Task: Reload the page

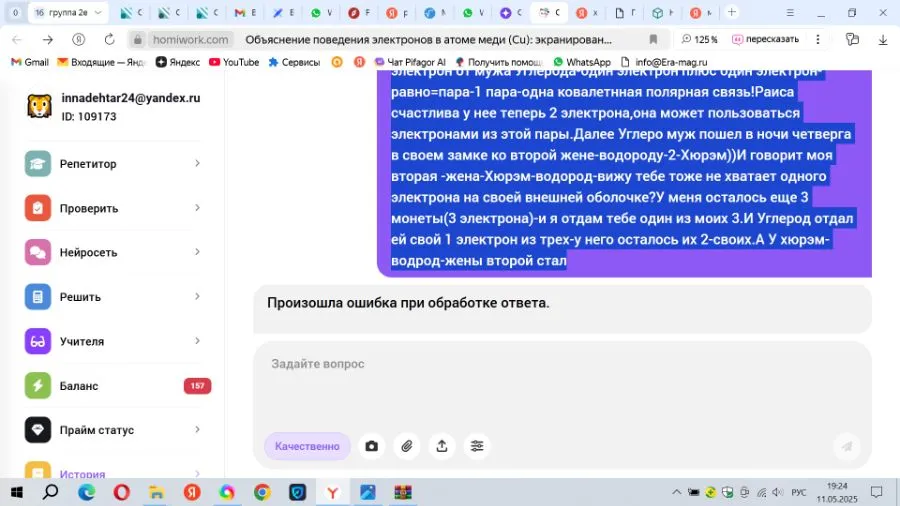Action: pos(109,39)
